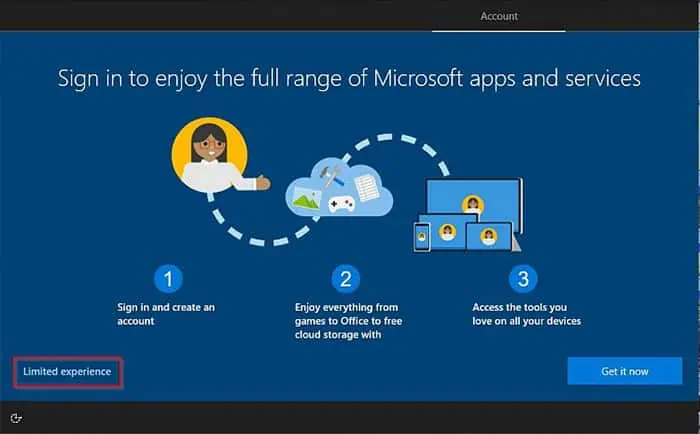Click the game controller icon in cloud
Viewport: 700px width, 434px height.
pos(342,204)
